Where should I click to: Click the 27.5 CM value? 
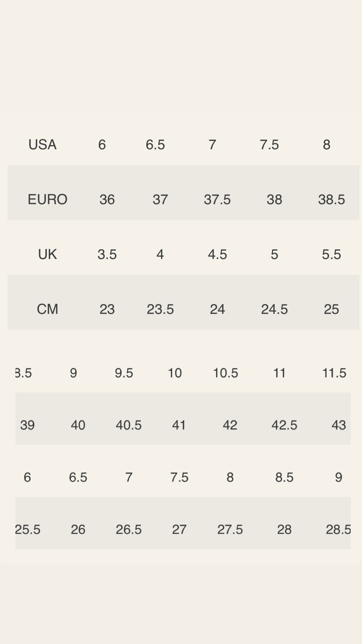(230, 530)
